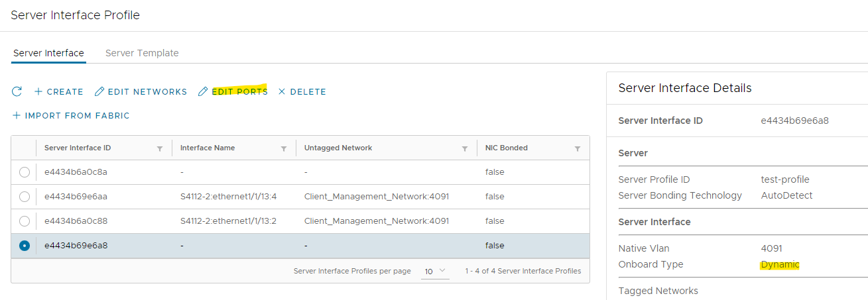Click the S4112-2:ethernet1/1/13:4 interface cell
Screen dimensions: 868x300
coord(229,197)
